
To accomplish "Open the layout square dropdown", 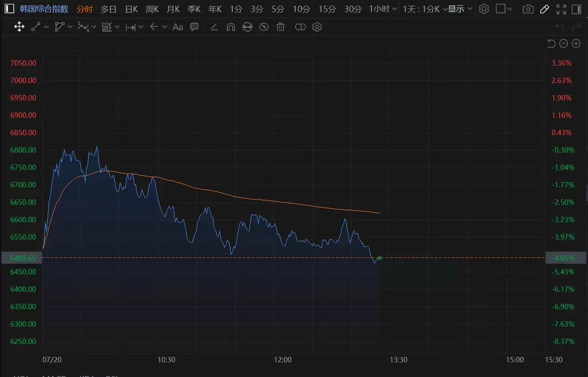I will coord(504,9).
